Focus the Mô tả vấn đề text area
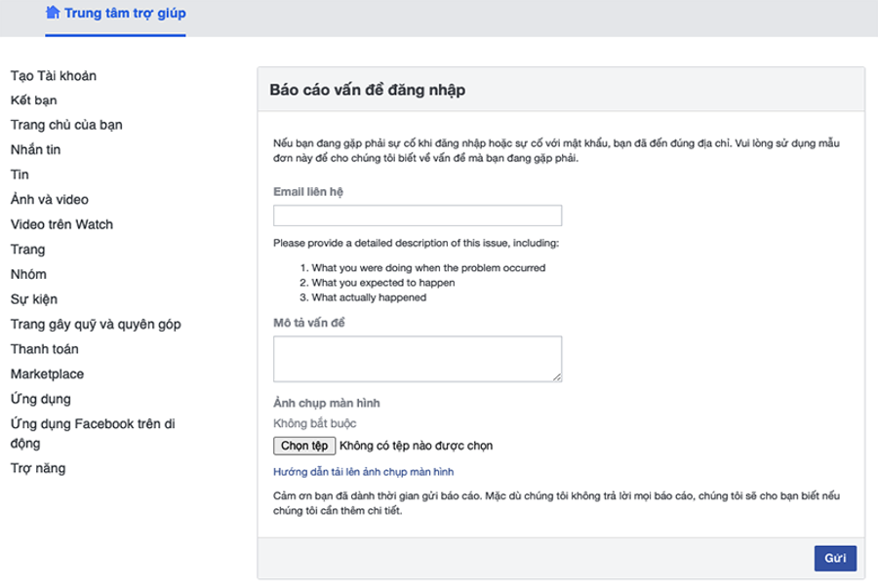 coord(417,358)
